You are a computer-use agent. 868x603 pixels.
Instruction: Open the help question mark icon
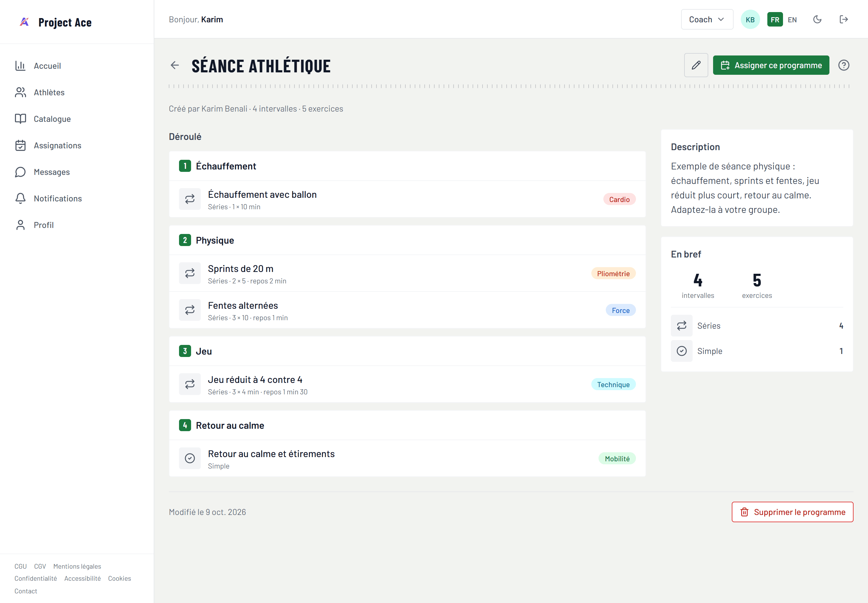pyautogui.click(x=844, y=65)
